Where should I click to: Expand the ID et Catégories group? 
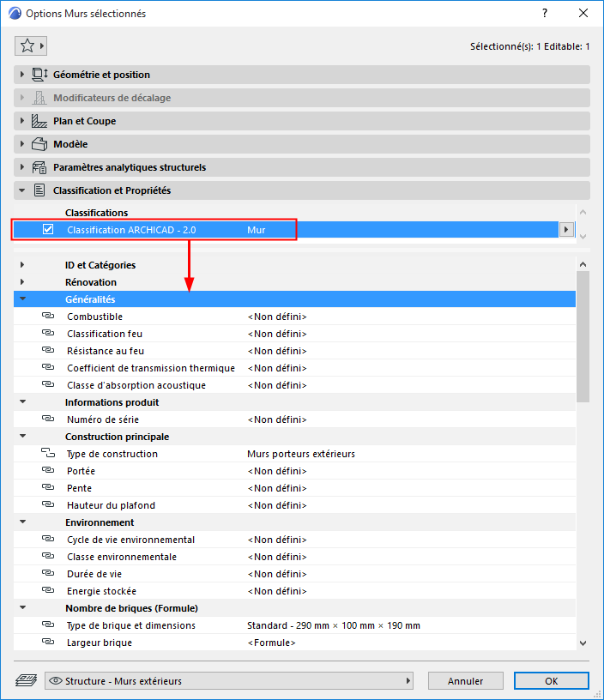(22, 265)
